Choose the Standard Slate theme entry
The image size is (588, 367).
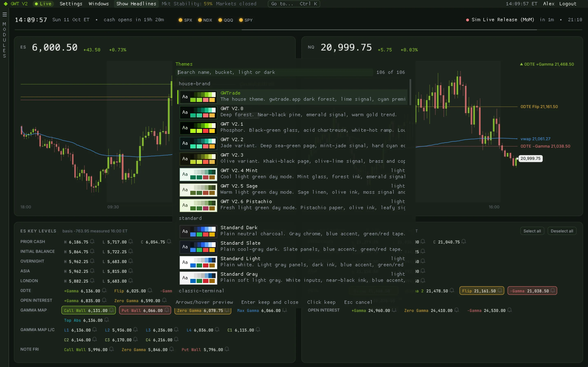coord(293,246)
